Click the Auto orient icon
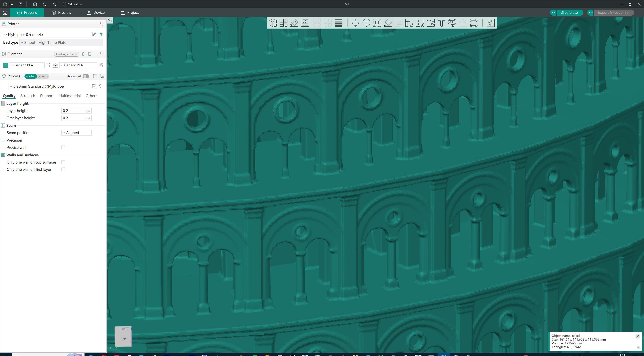The height and width of the screenshot is (356, 644). click(x=294, y=23)
